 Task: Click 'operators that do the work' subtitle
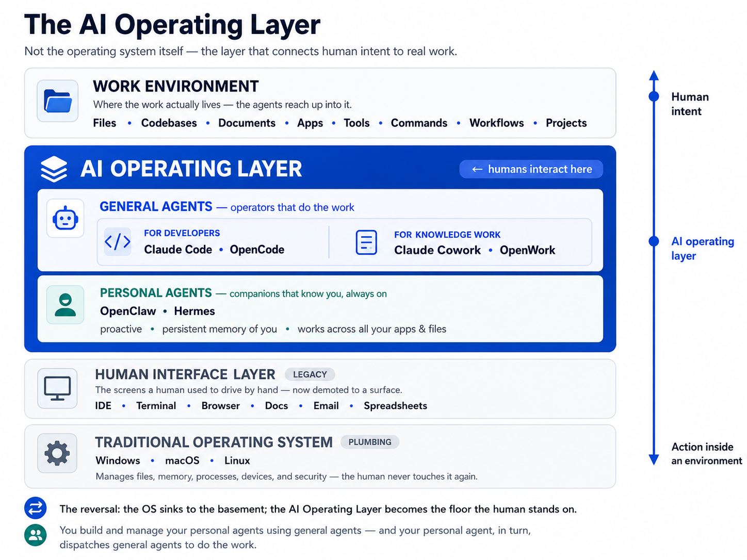pyautogui.click(x=293, y=207)
